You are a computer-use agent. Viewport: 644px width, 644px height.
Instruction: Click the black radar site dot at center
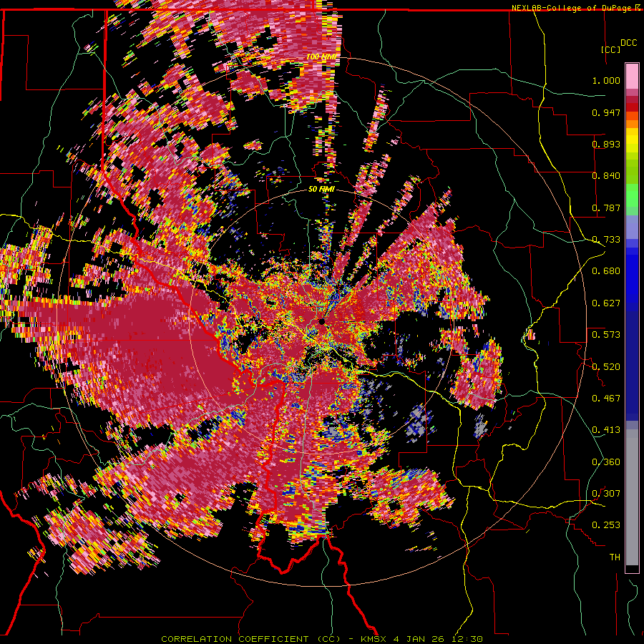(x=321, y=321)
